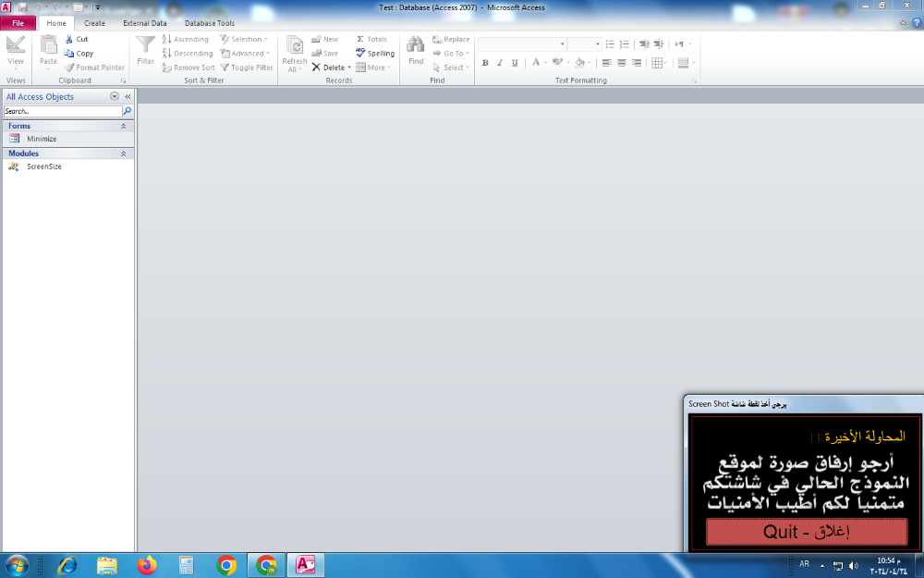Open the Selection filter dropdown
The width and height of the screenshot is (924, 578).
(x=244, y=39)
